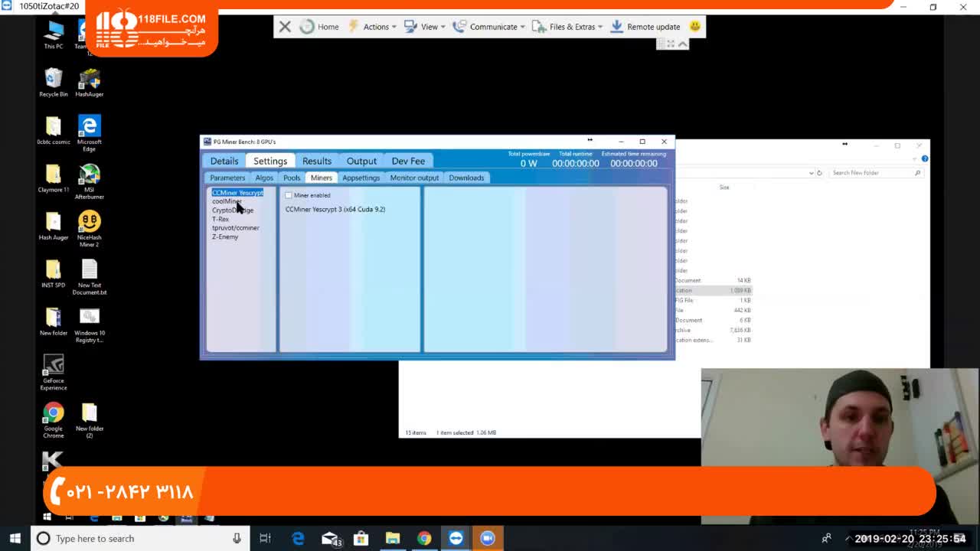Viewport: 980px width, 551px height.
Task: Click the Remote update download icon
Action: point(617,27)
